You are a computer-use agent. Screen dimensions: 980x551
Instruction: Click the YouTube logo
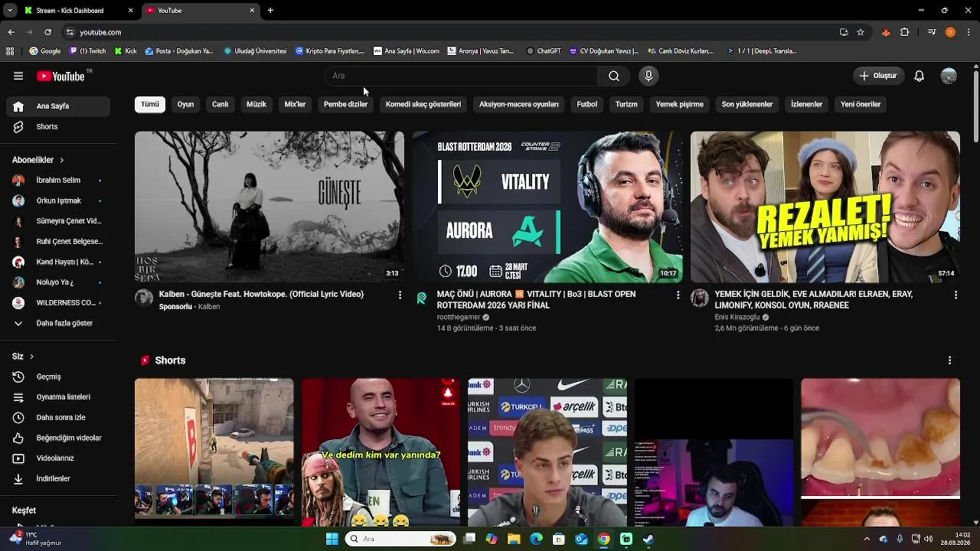click(62, 76)
